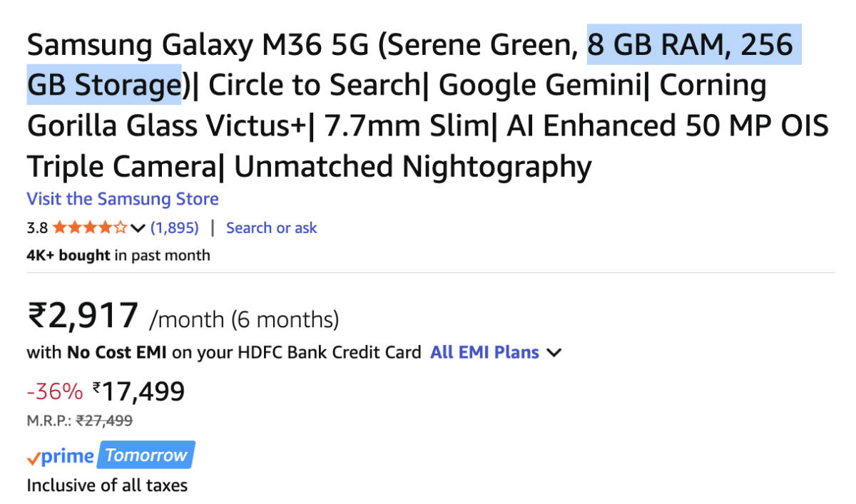Viewport: 856px width, 504px height.
Task: Click the Prime logo checkmark
Action: 33,458
